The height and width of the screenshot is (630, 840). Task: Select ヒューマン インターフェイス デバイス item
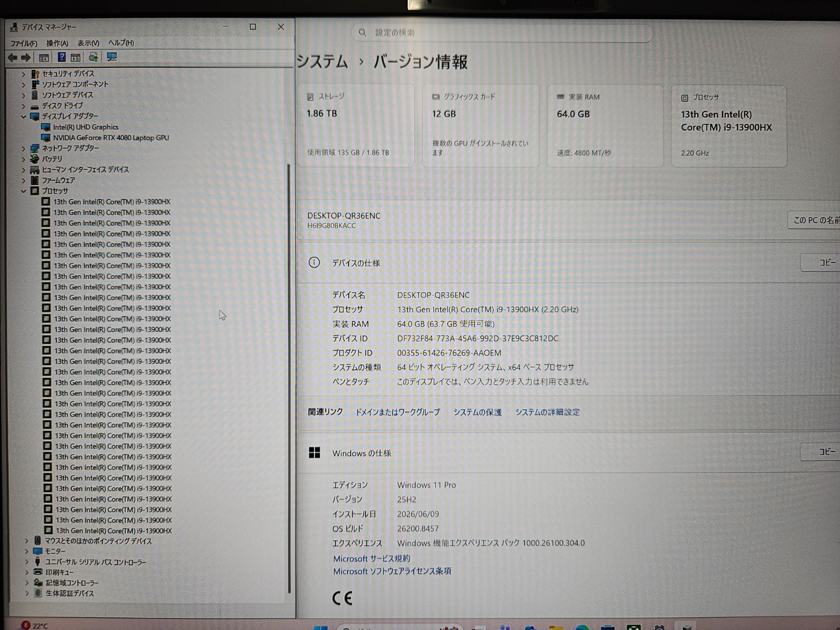click(x=85, y=170)
